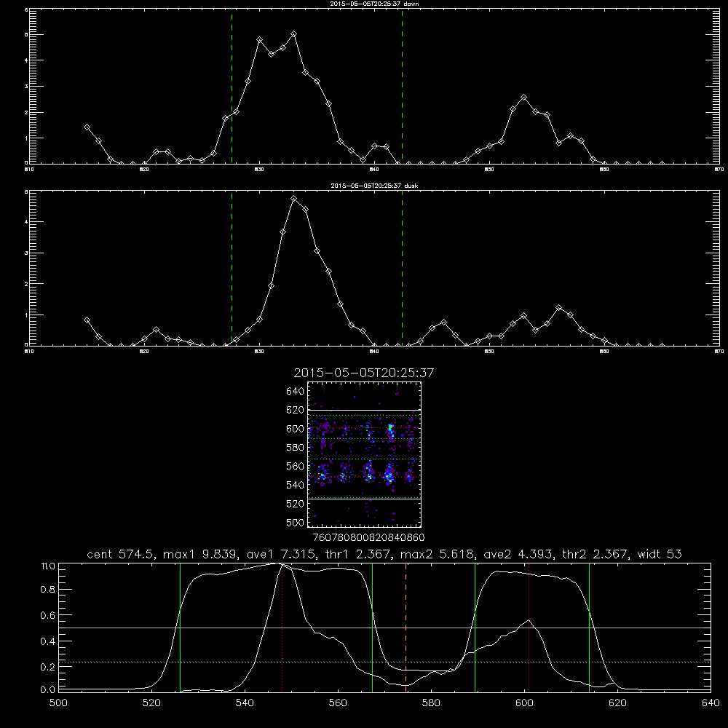Click the '540' x-axis label of the bottom plot
Image resolution: width=728 pixels, height=728 pixels.
click(245, 703)
